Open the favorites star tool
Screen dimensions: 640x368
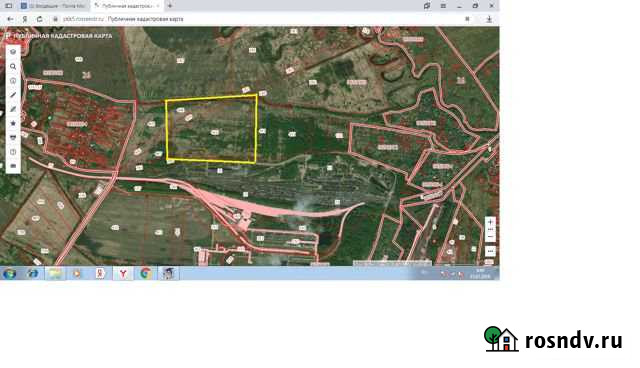click(13, 123)
